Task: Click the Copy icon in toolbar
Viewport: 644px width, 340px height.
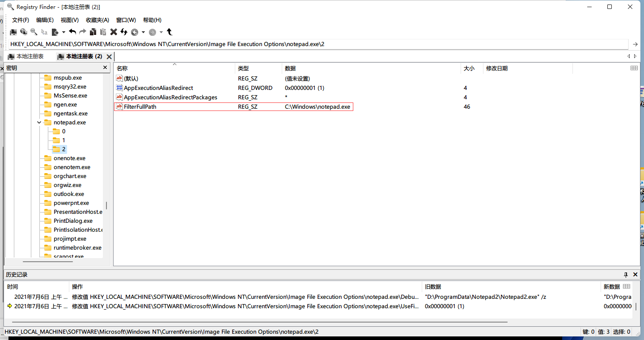Action: click(93, 32)
